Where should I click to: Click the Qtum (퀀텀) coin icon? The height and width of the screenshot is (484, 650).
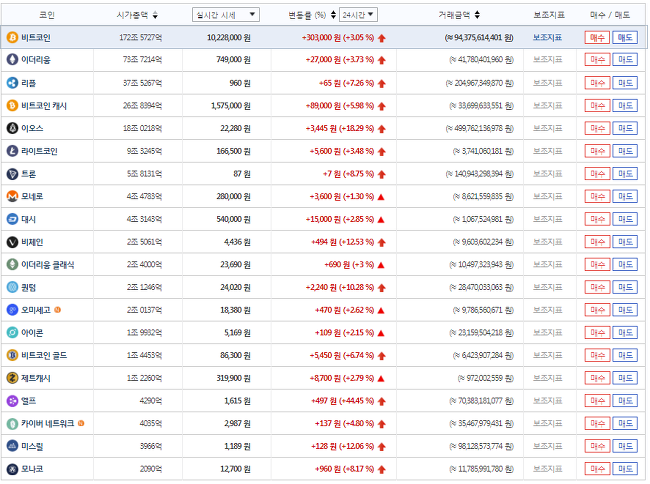[12, 287]
